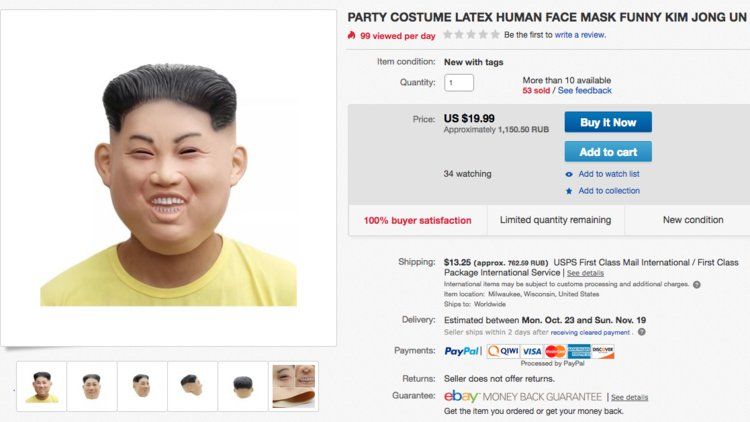Click the help icon after customs charges note
Image resolution: width=750 pixels, height=422 pixels.
(x=696, y=284)
